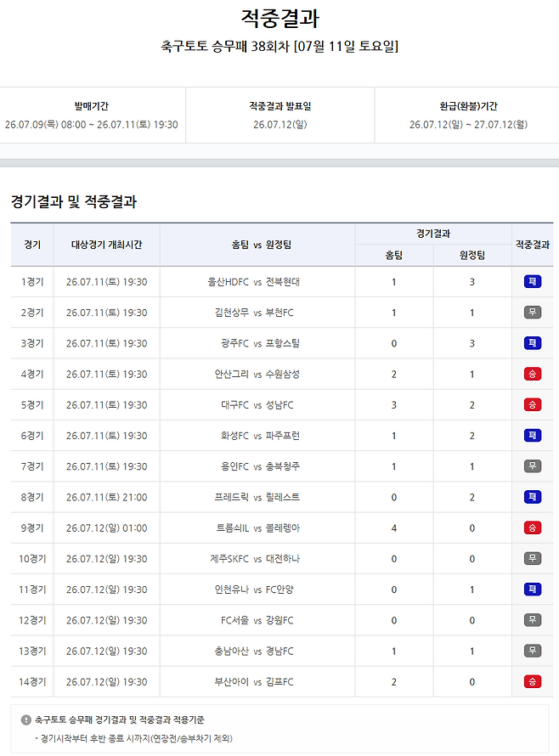Click the 승 badge for 5경기
The height and width of the screenshot is (756, 559).
tap(533, 405)
